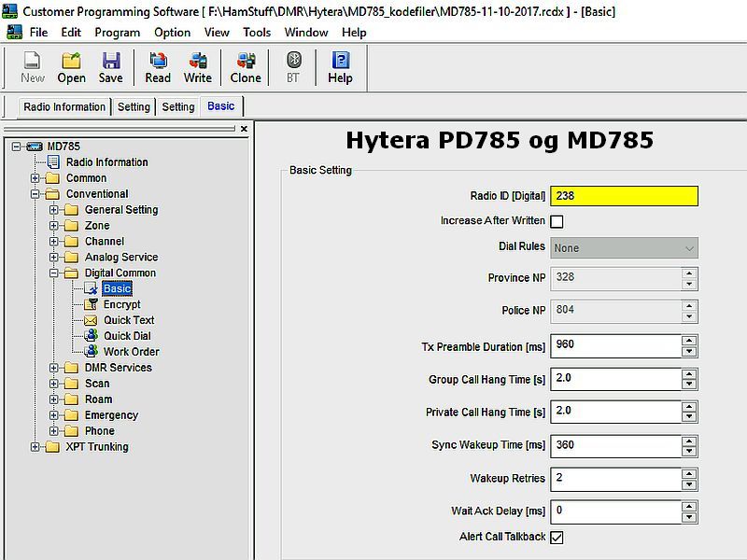The image size is (747, 560).
Task: Expand the General Setting node
Action: point(54,209)
